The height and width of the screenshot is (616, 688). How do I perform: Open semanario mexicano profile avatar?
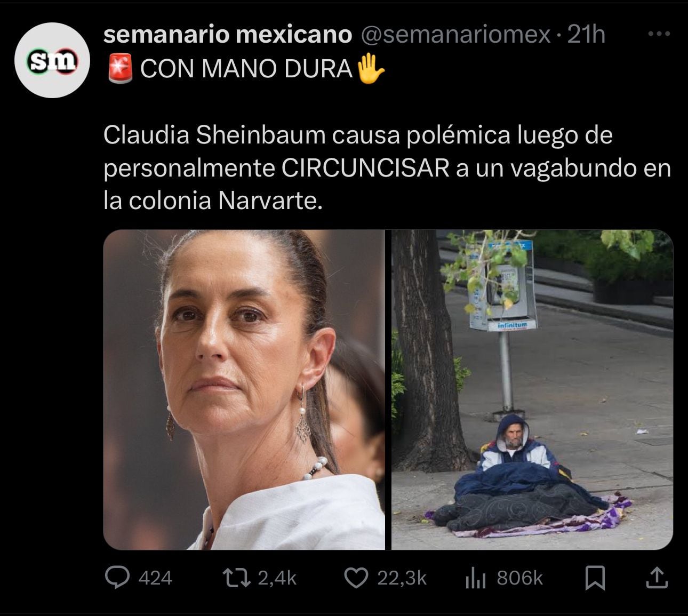pos(52,60)
